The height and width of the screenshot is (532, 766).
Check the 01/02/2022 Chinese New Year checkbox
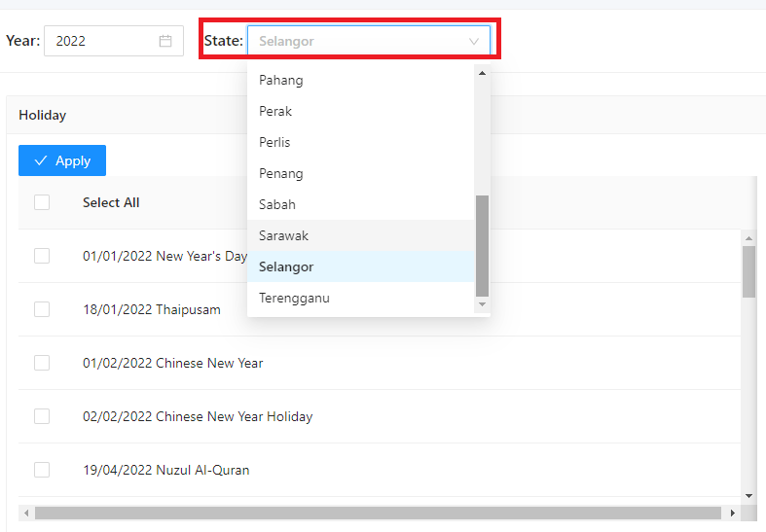coord(42,363)
